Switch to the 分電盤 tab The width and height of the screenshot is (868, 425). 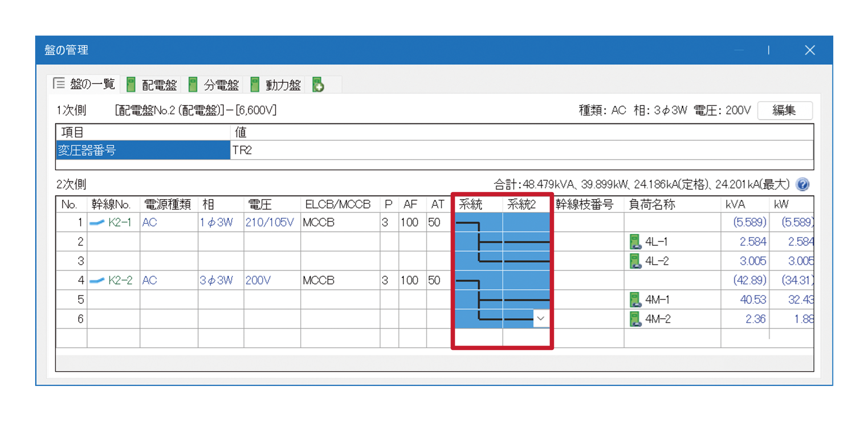(x=214, y=85)
